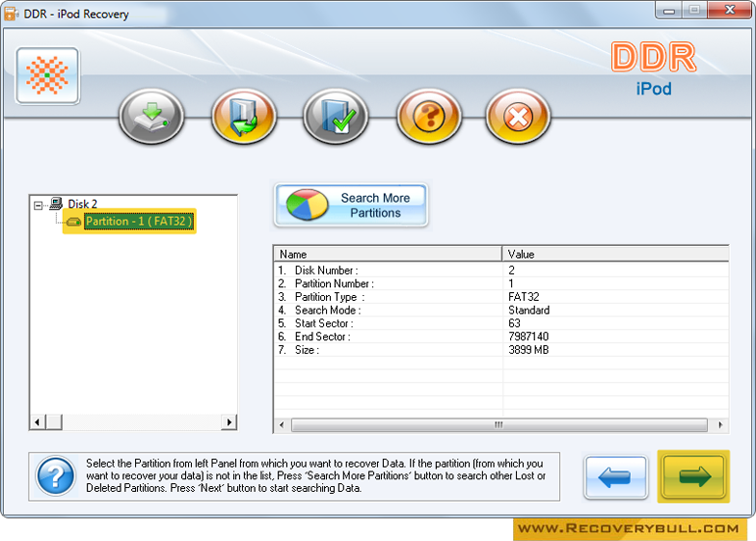Image resolution: width=756 pixels, height=541 pixels.
Task: Click the orange X exit toolbar icon
Action: (518, 117)
